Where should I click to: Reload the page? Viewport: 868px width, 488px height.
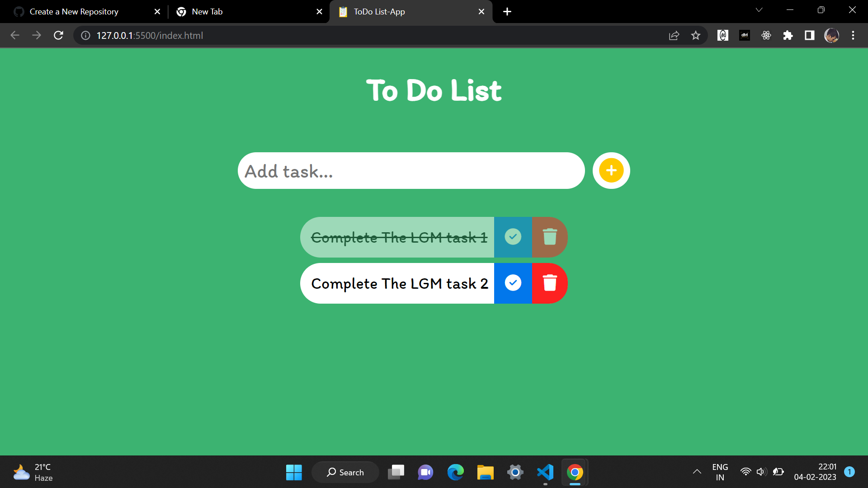point(58,35)
